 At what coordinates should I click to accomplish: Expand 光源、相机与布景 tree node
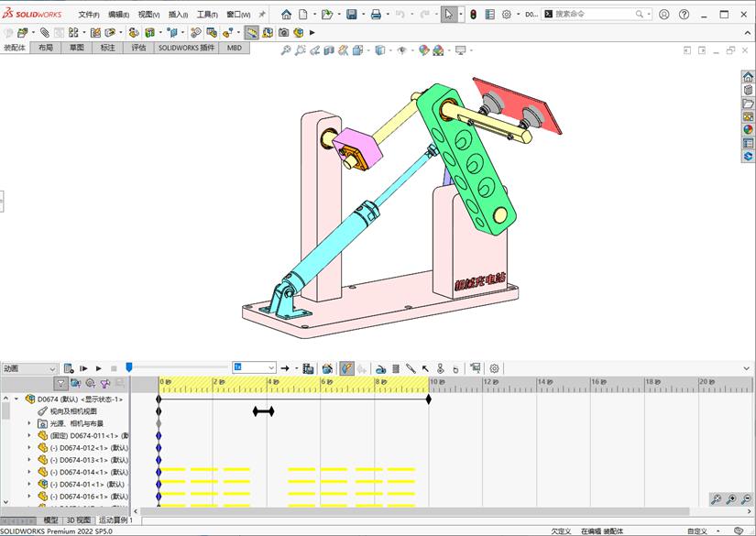pos(29,423)
